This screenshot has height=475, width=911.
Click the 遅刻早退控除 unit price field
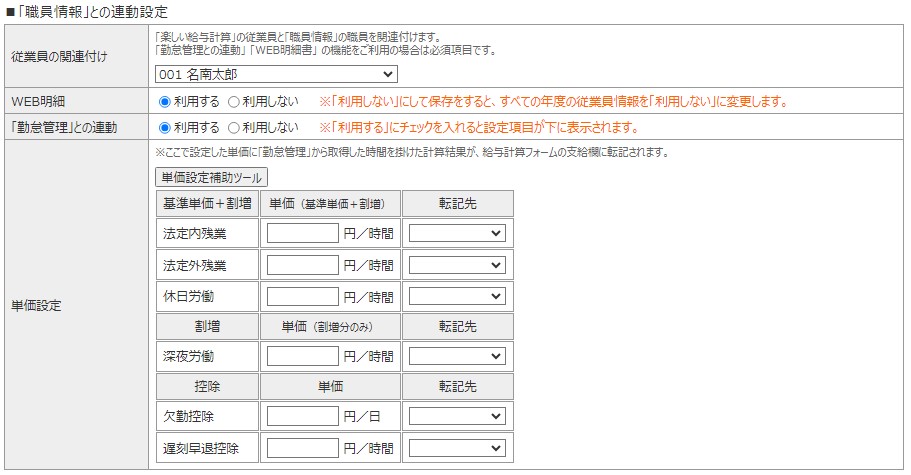[x=303, y=447]
